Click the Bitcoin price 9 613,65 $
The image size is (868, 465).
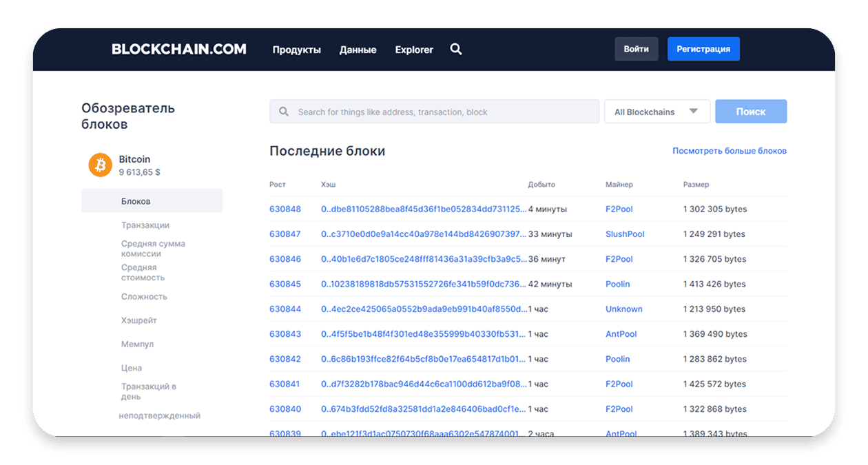(139, 172)
